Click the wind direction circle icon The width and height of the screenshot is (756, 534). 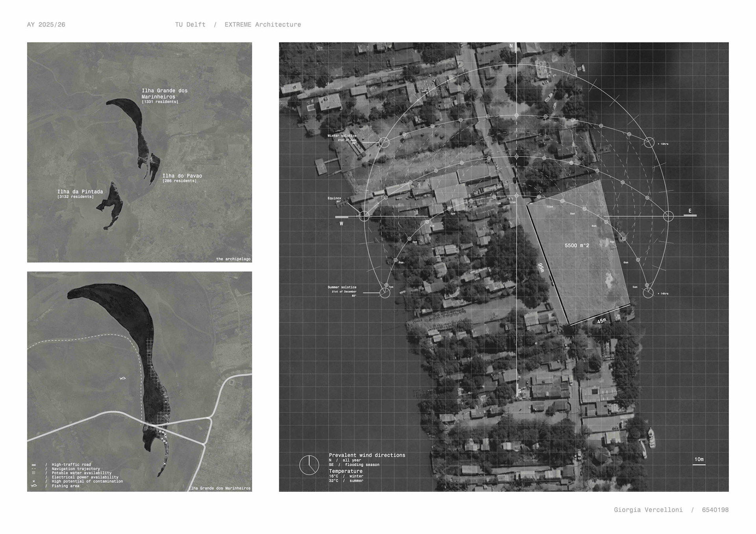(x=309, y=465)
